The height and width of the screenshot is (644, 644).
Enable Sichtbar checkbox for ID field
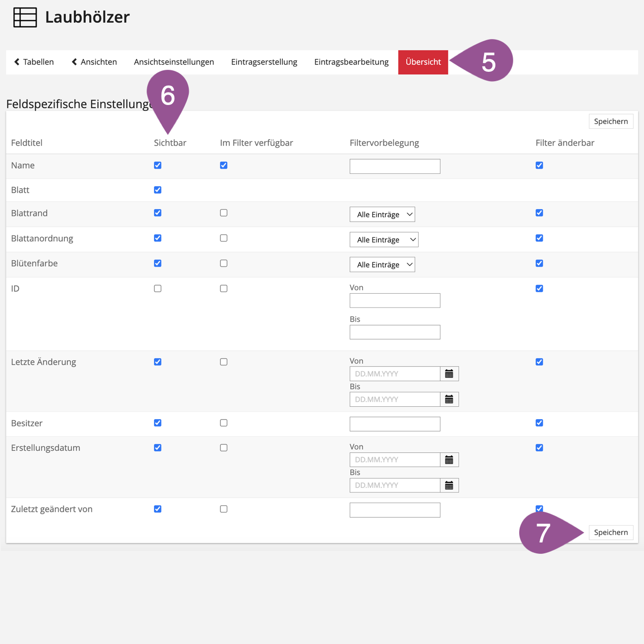(158, 289)
